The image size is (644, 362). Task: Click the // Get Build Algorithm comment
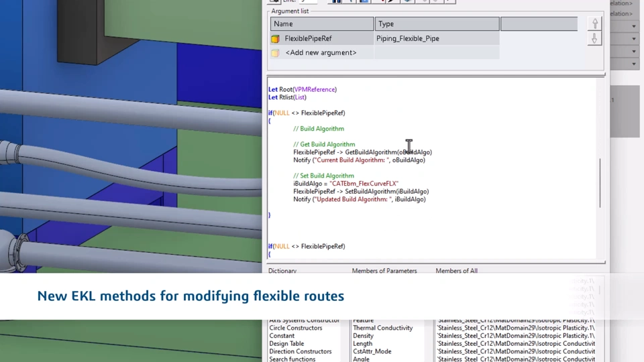(x=324, y=145)
